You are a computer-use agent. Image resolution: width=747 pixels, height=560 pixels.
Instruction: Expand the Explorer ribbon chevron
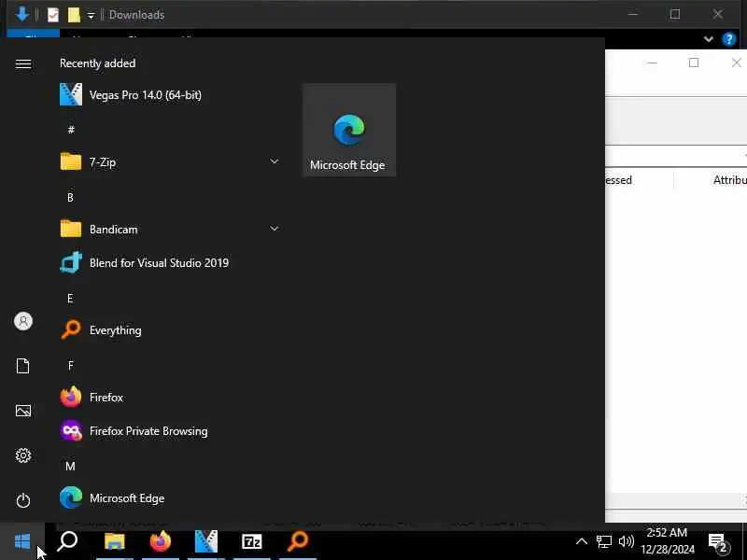[709, 39]
